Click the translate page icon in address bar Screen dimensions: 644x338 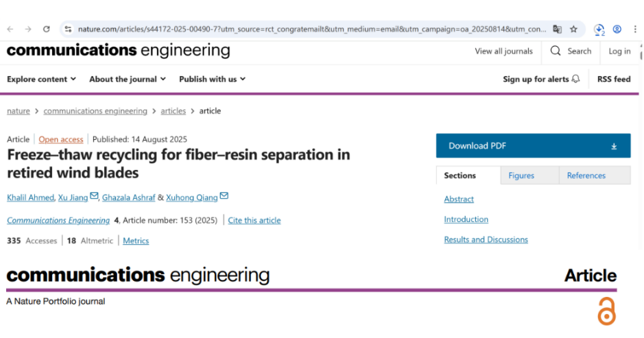[x=558, y=29]
